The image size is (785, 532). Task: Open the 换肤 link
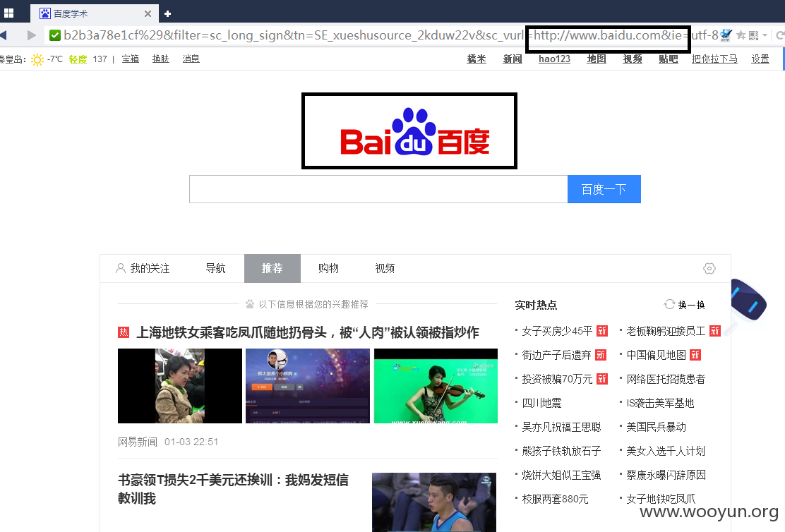161,59
